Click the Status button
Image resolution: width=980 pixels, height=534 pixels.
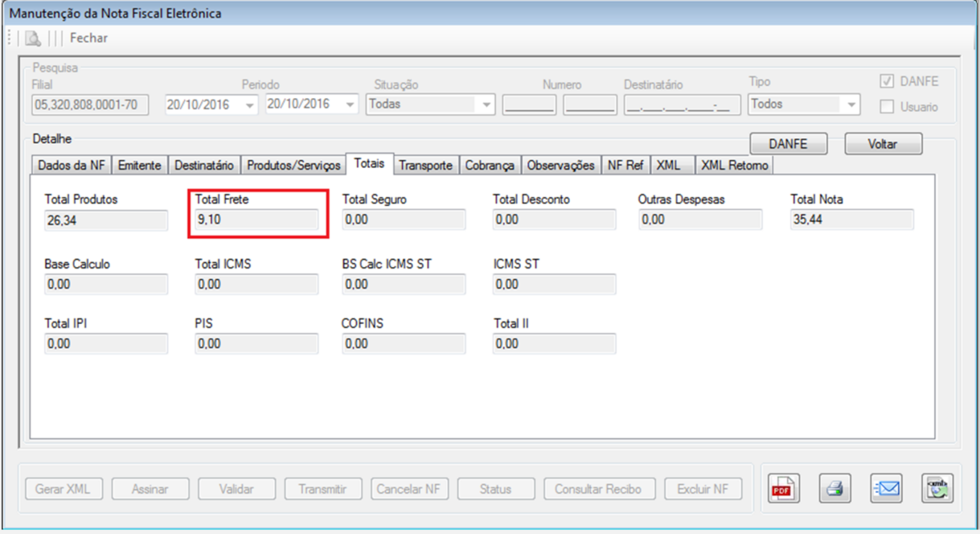(496, 489)
